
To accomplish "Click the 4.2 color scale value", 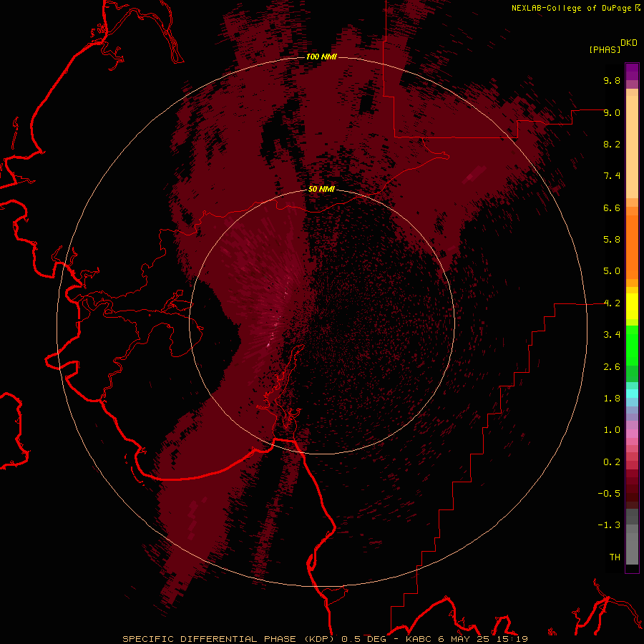I will pyautogui.click(x=612, y=303).
